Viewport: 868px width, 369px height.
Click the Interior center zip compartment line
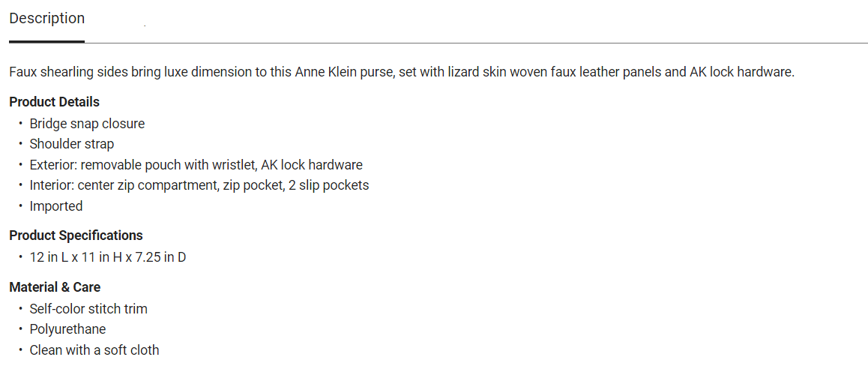199,185
